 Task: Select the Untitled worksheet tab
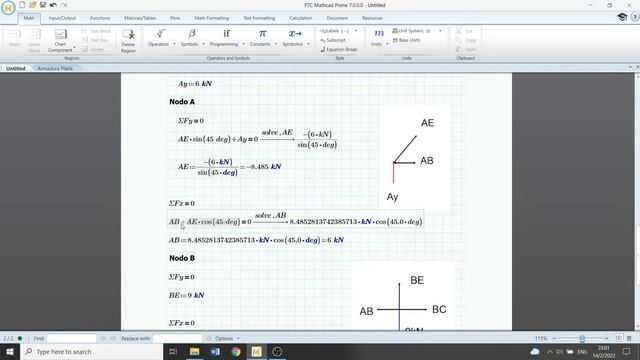pyautogui.click(x=16, y=69)
